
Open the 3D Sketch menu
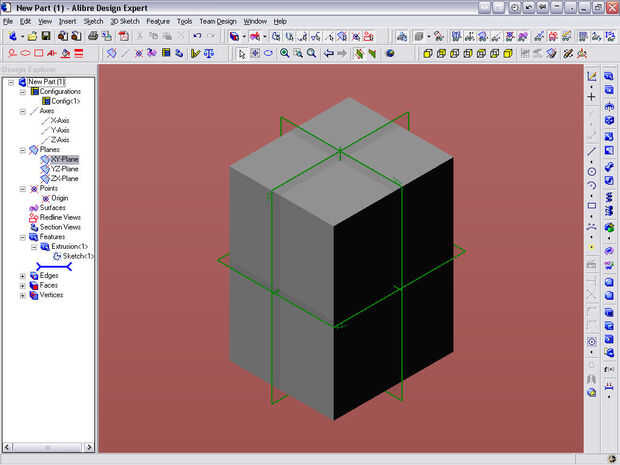pyautogui.click(x=124, y=21)
